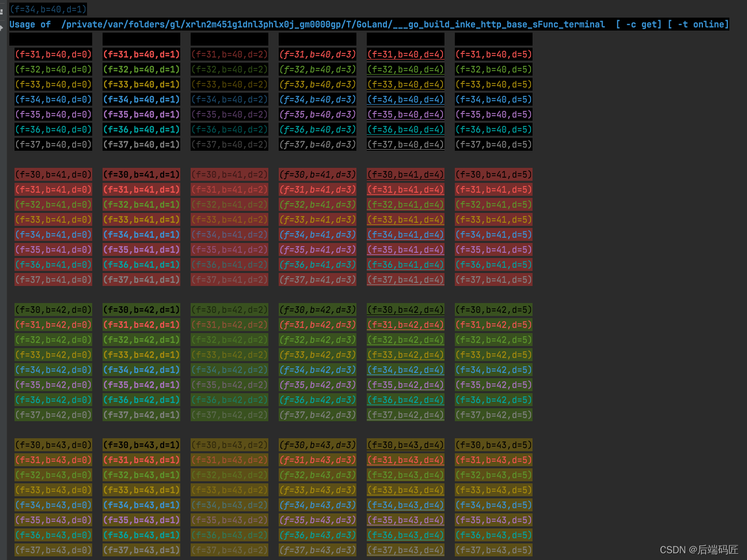
Task: Click the '(f=32,b=42,d=3)' cell
Action: (318, 340)
